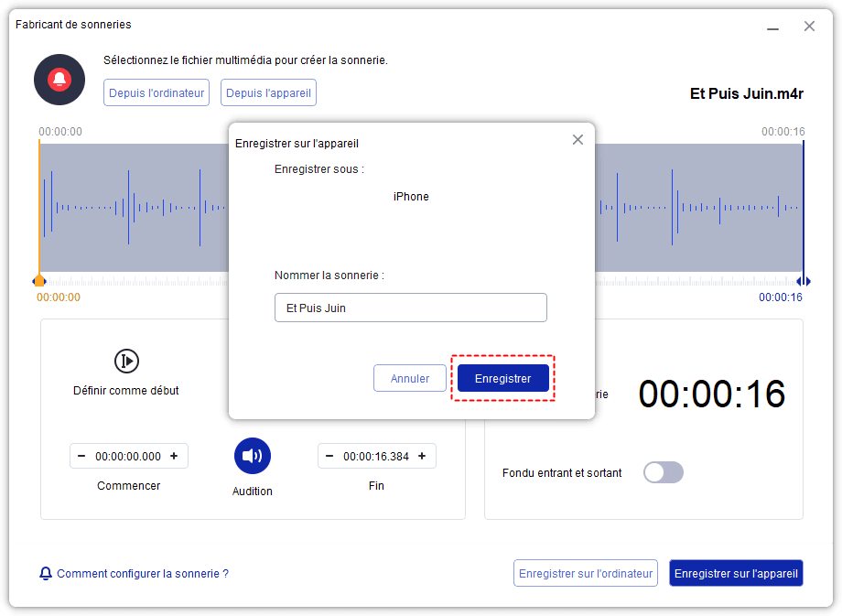
Task: Click the blue end marker handle on timeline
Action: pyautogui.click(x=803, y=281)
